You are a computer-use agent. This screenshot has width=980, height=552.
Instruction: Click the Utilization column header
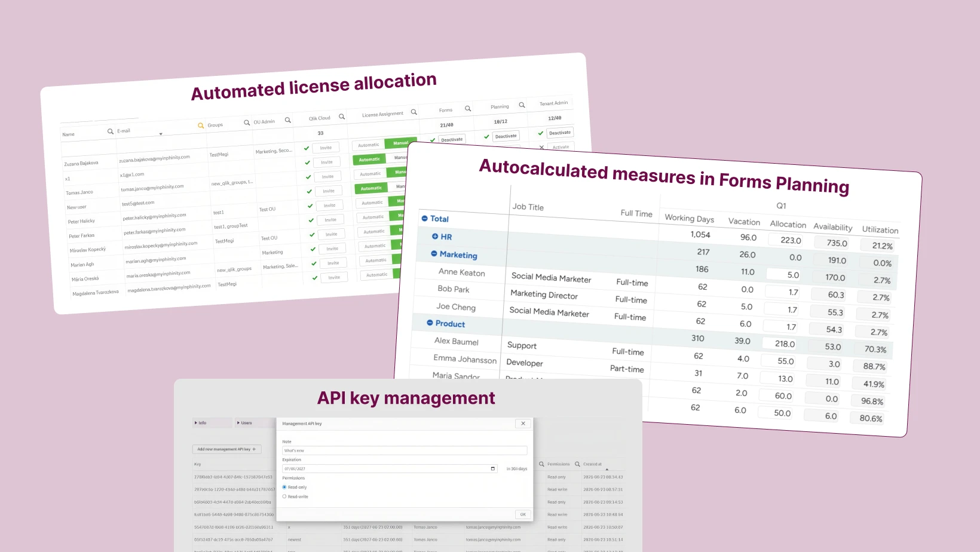pos(880,229)
